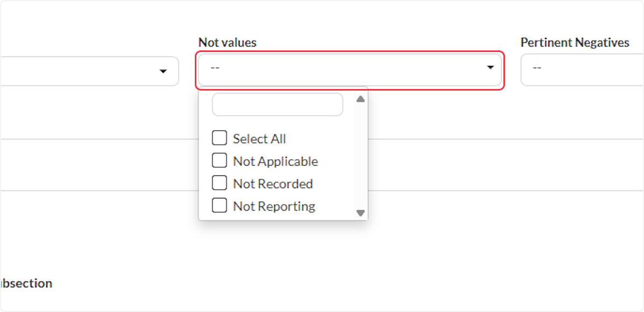Open the dropdown left of Not values
Screen dimensions: 644x312
89,71
